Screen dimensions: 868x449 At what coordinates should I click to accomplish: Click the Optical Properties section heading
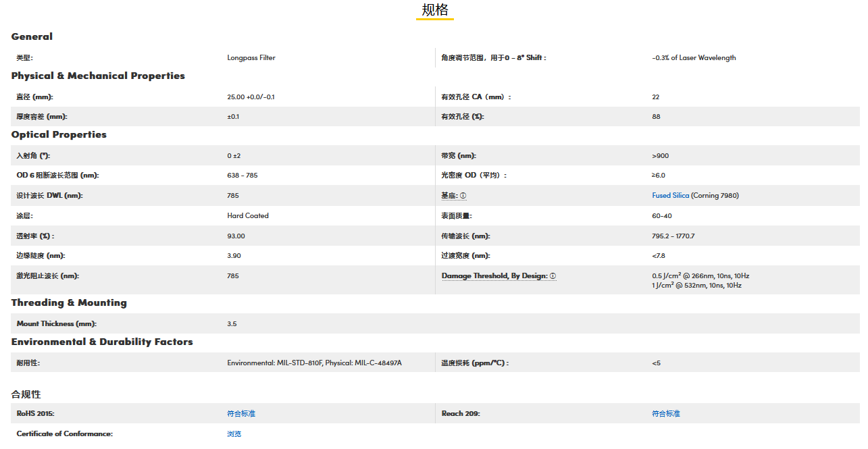(59, 134)
